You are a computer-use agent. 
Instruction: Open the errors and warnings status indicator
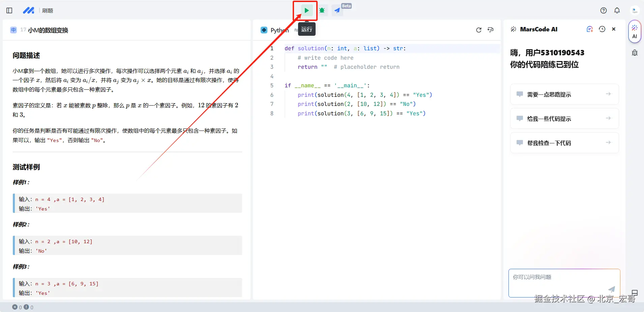[x=23, y=307]
